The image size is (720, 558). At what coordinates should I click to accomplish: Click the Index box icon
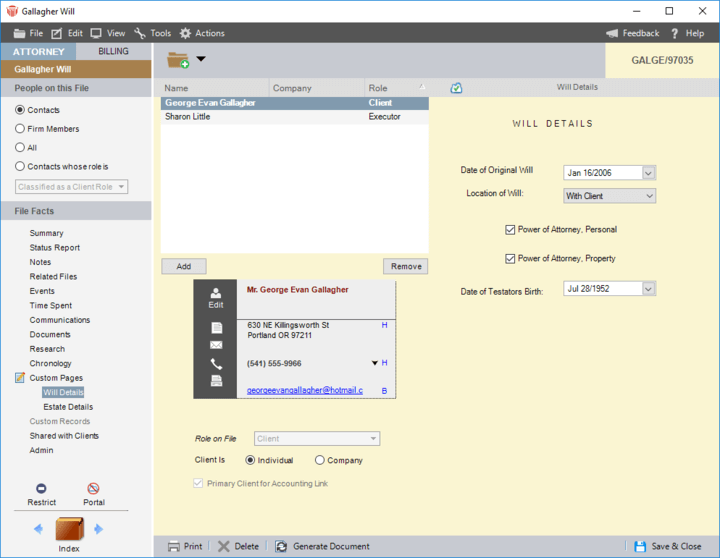pyautogui.click(x=69, y=529)
